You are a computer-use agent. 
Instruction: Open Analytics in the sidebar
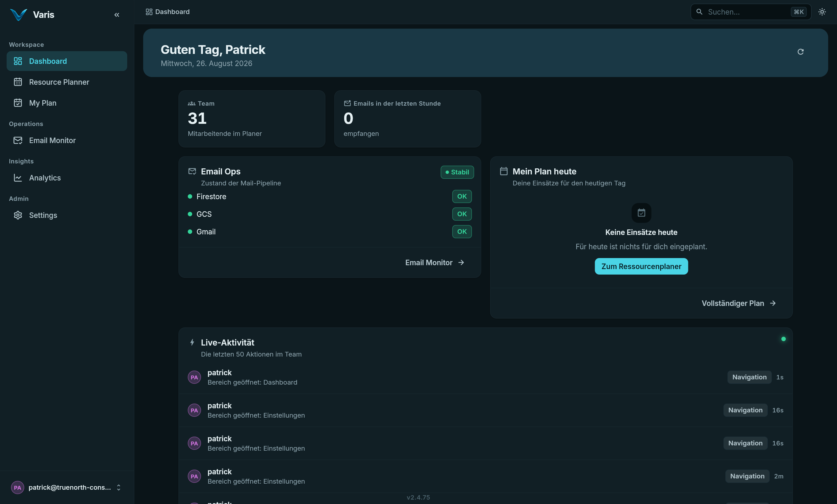pos(67,178)
